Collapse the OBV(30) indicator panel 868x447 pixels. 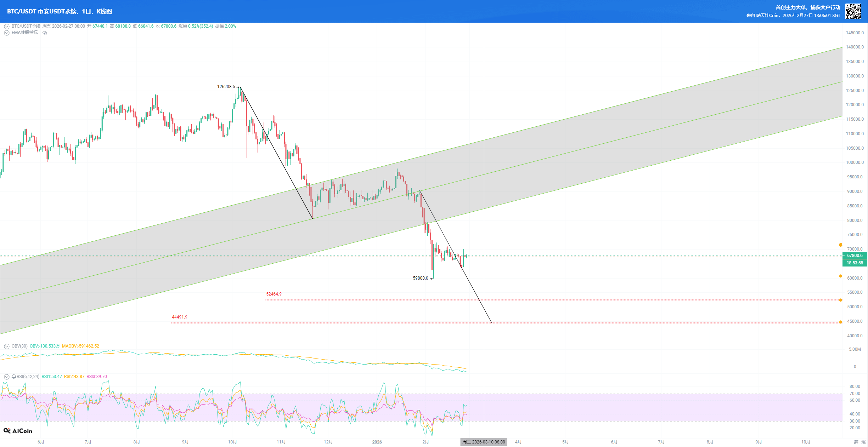[x=7, y=346]
